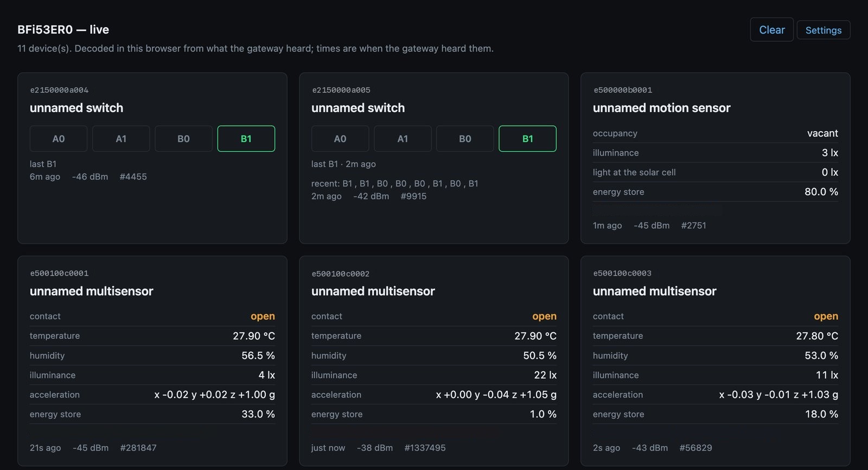Click packet counter #56829
The width and height of the screenshot is (868, 470).
tap(695, 448)
